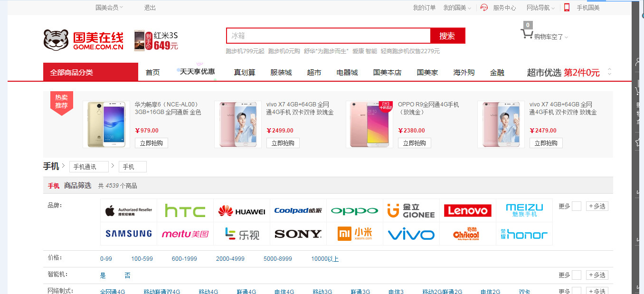
Task: Choose the Meitu brand logo
Action: coord(185,234)
